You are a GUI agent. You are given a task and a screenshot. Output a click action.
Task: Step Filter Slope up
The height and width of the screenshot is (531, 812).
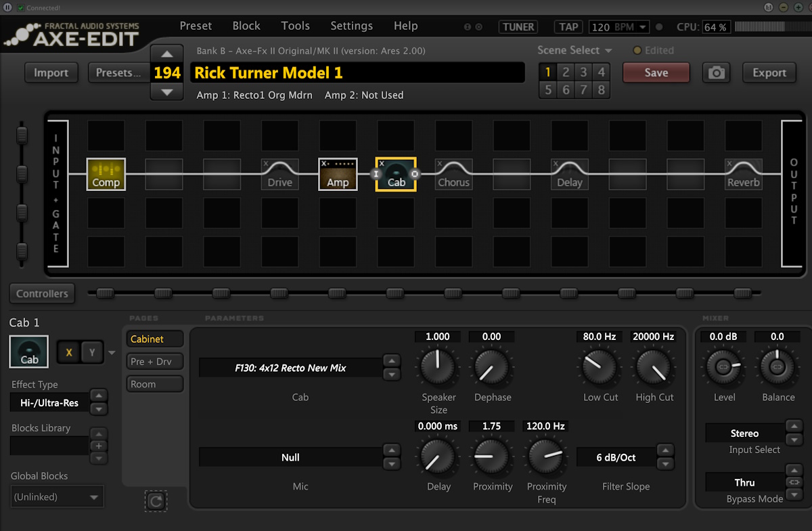point(665,451)
